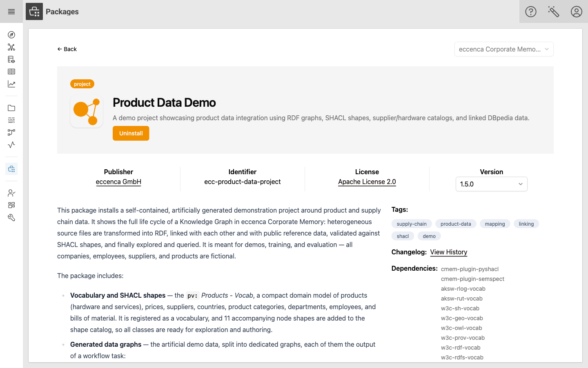
Task: Open the workflow nodes icon in sidebar
Action: [x=11, y=132]
